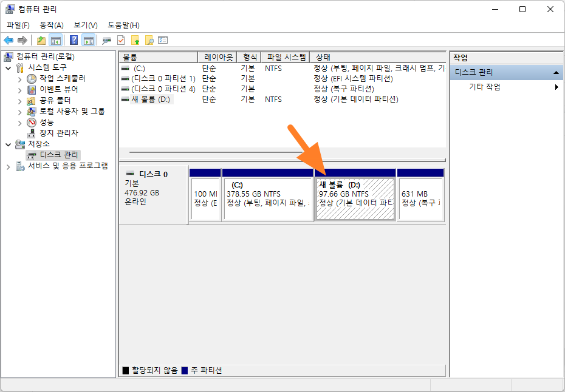Select the 100 MB EFI partition block
Viewport: 565px width, 392px height.
tap(205, 195)
